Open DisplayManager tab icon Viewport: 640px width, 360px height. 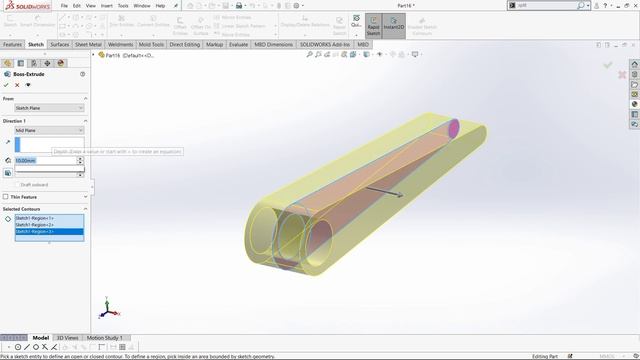tap(61, 63)
